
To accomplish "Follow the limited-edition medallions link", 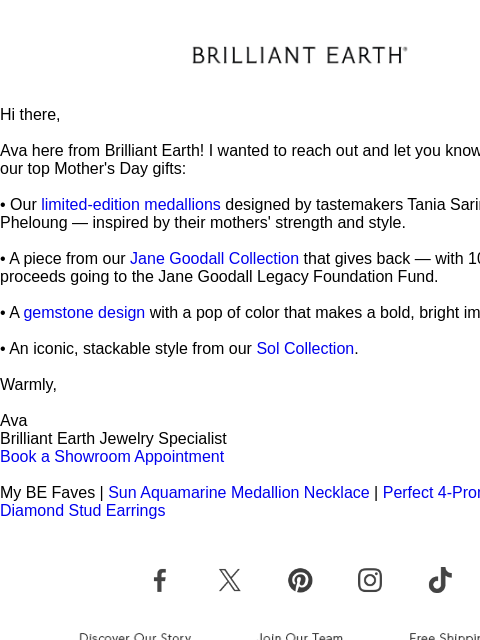I will point(131,204).
